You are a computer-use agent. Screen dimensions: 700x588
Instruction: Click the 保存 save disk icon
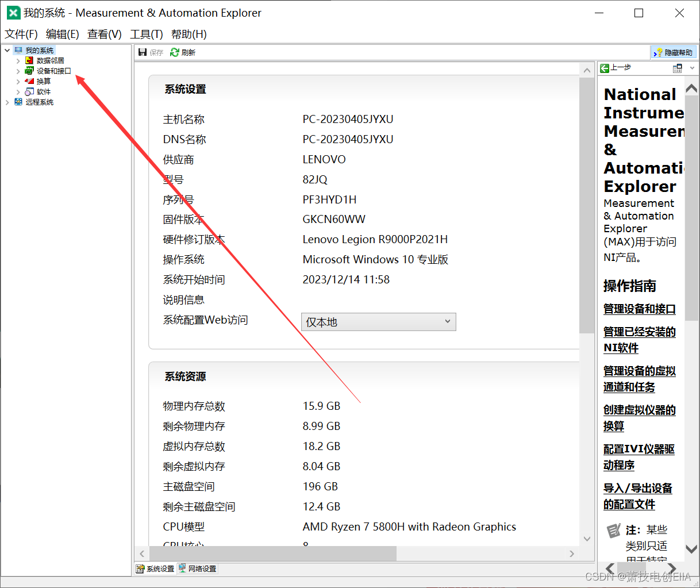point(143,52)
